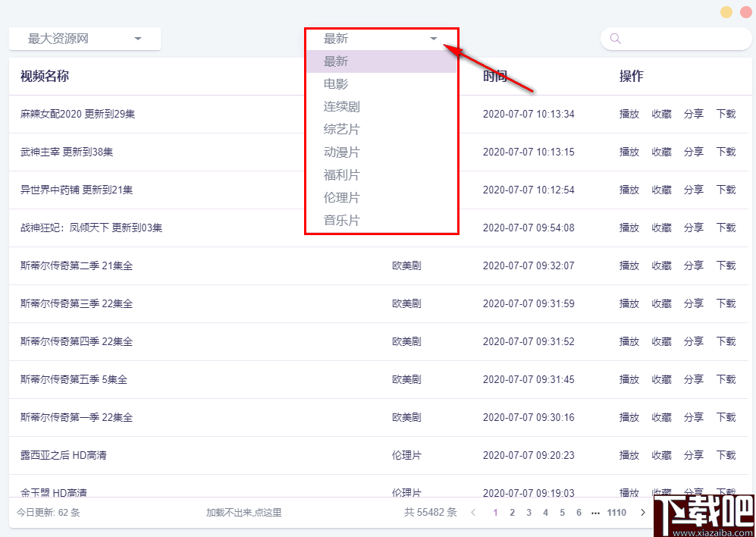The image size is (756, 537).
Task: Click the 加载不出来,点这里 reload link
Action: coord(243,512)
